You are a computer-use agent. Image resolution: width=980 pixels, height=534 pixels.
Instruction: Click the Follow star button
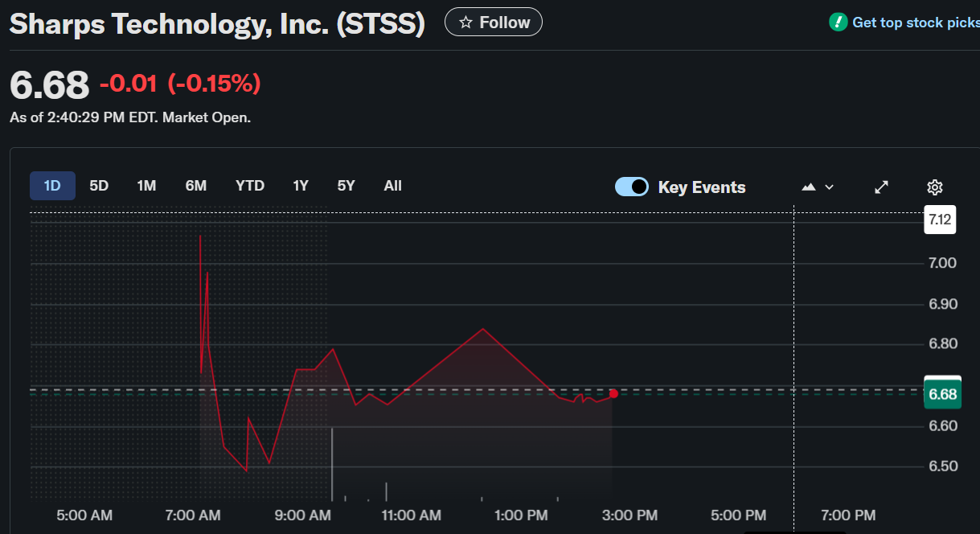click(494, 23)
